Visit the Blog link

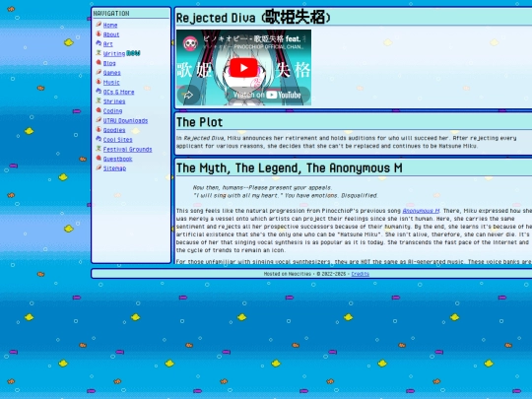109,63
